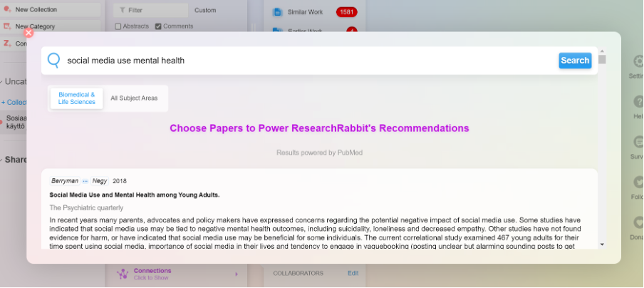
Task: Switch to All Subject Areas tab
Action: (x=134, y=98)
